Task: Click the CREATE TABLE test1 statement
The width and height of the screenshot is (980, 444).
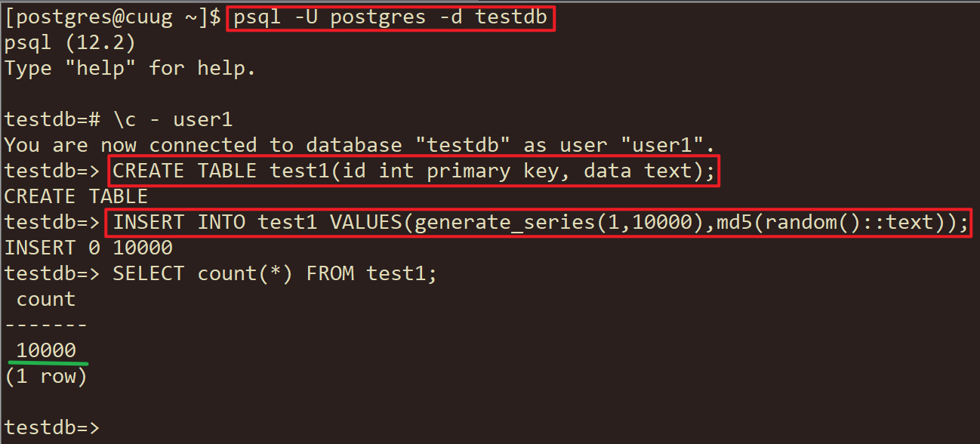Action: point(414,171)
